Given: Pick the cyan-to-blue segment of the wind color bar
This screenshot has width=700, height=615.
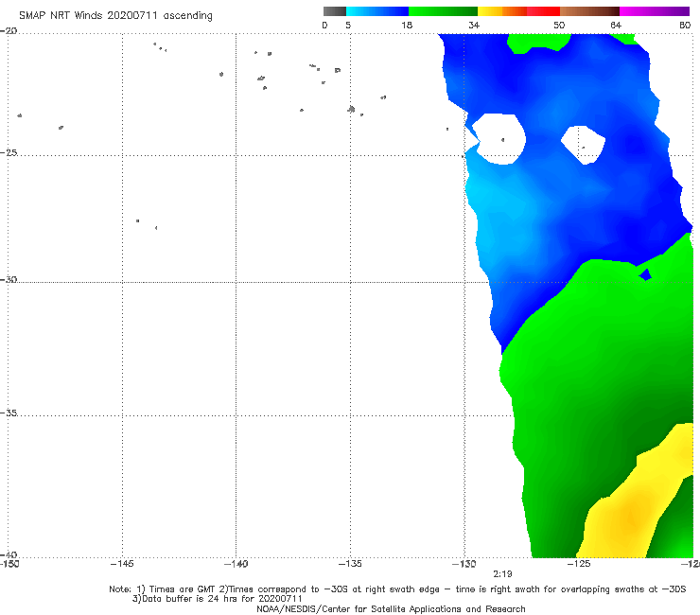Looking at the screenshot, I should [x=377, y=11].
